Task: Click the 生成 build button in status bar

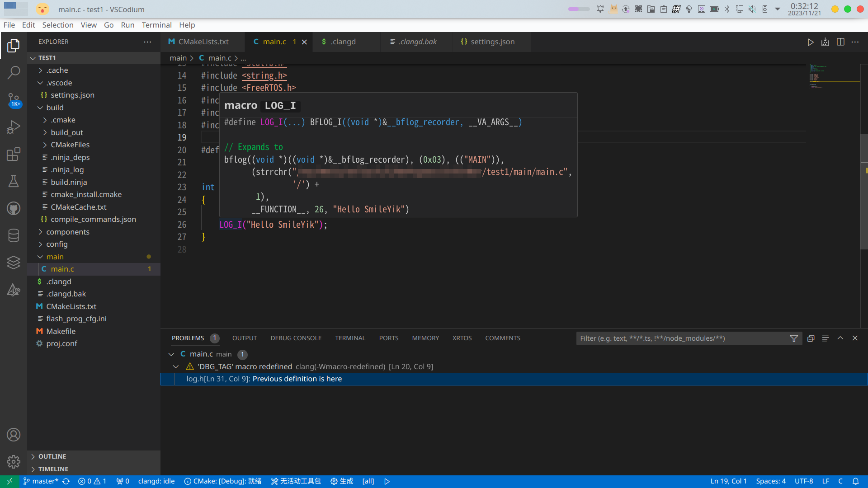Action: pyautogui.click(x=342, y=482)
